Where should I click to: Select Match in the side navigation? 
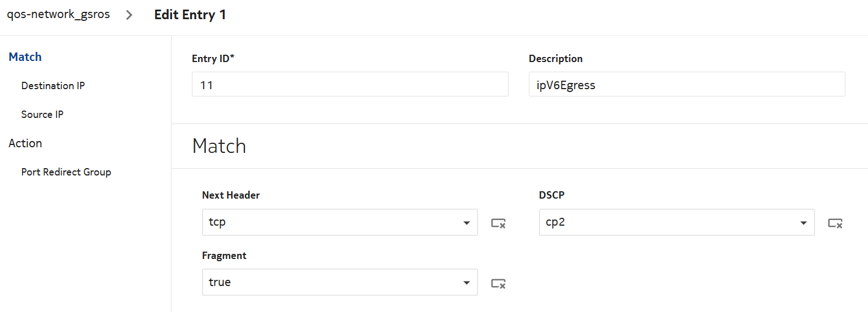pos(25,57)
